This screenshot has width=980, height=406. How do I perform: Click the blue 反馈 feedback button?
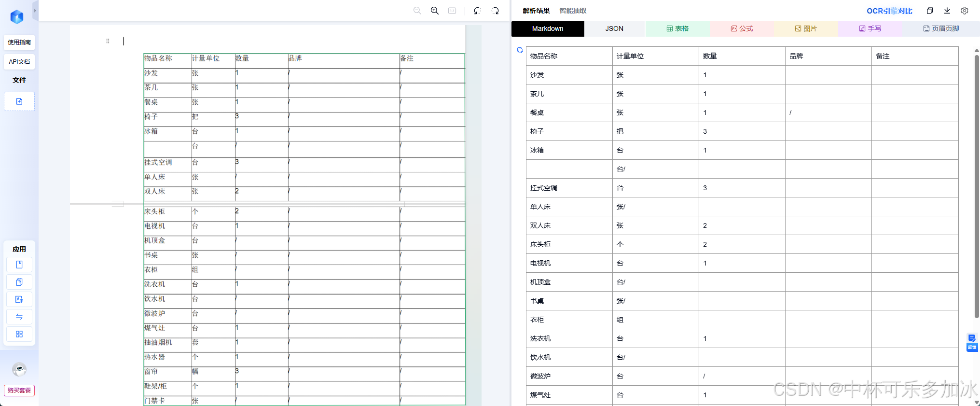click(x=972, y=342)
